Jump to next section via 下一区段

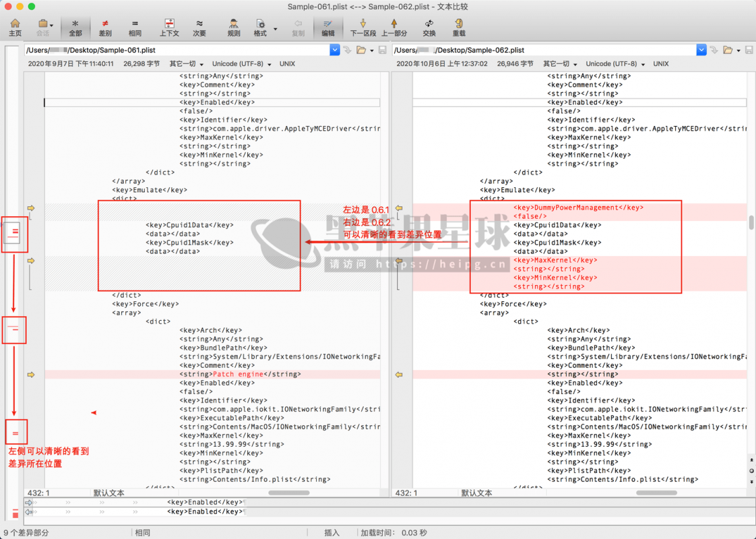pos(363,26)
